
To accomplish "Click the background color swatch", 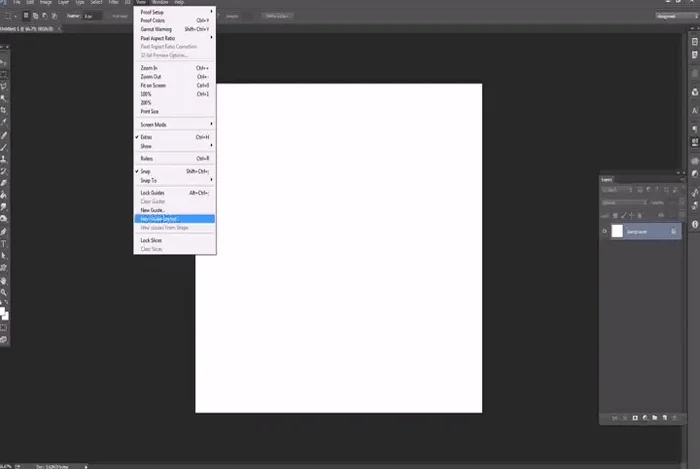I will tap(6, 316).
